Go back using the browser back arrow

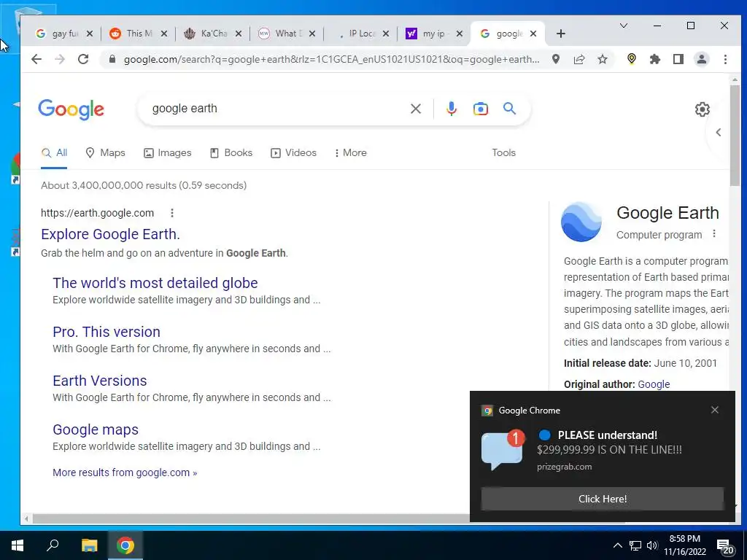(36, 59)
